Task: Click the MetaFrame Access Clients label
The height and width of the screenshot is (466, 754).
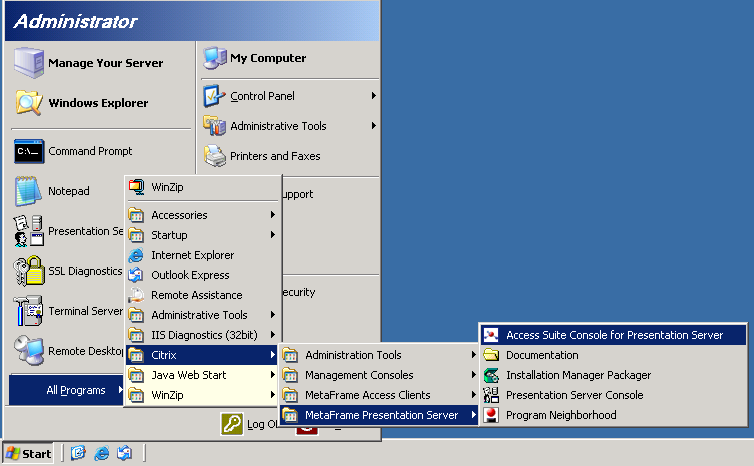Action: pos(367,395)
